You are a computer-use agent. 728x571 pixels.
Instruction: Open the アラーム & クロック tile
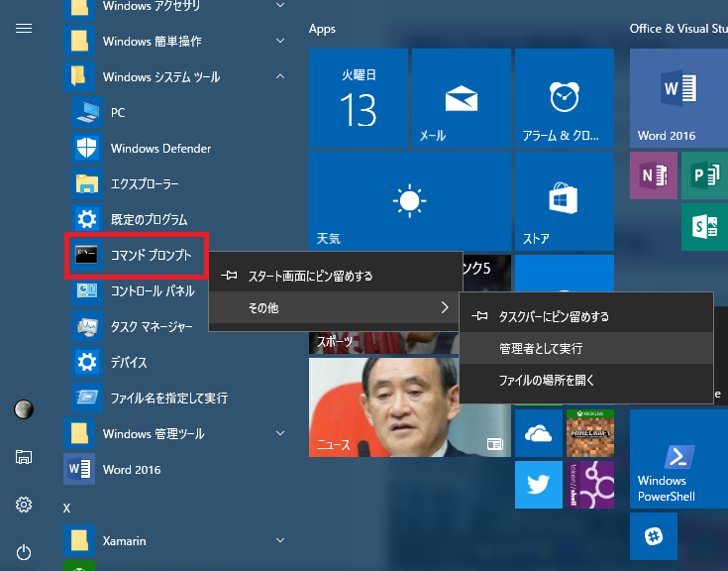[x=565, y=98]
